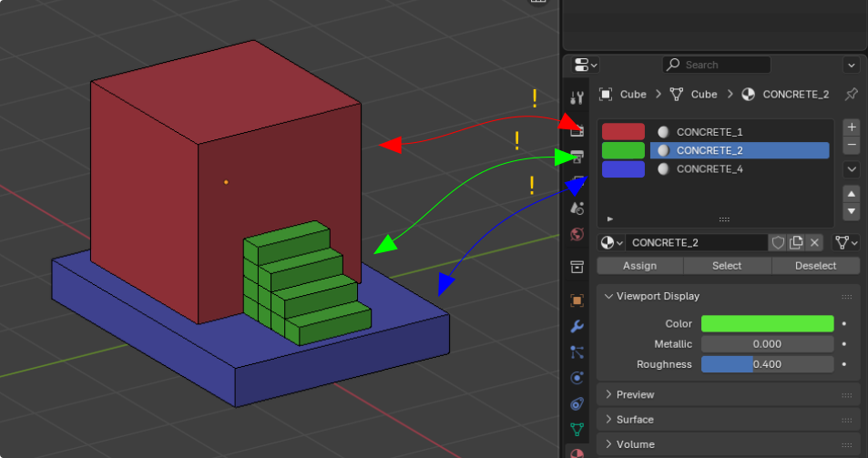The image size is (868, 458).
Task: Expand the Volume panel
Action: [608, 444]
